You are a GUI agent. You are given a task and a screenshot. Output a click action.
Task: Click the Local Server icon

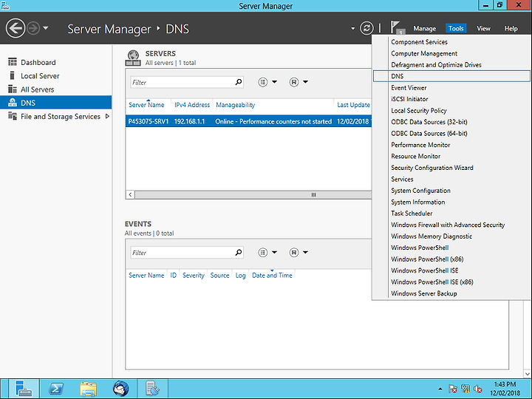click(13, 75)
